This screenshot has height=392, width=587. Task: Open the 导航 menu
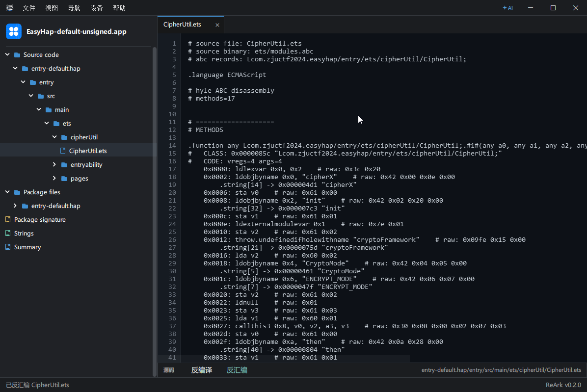[74, 8]
